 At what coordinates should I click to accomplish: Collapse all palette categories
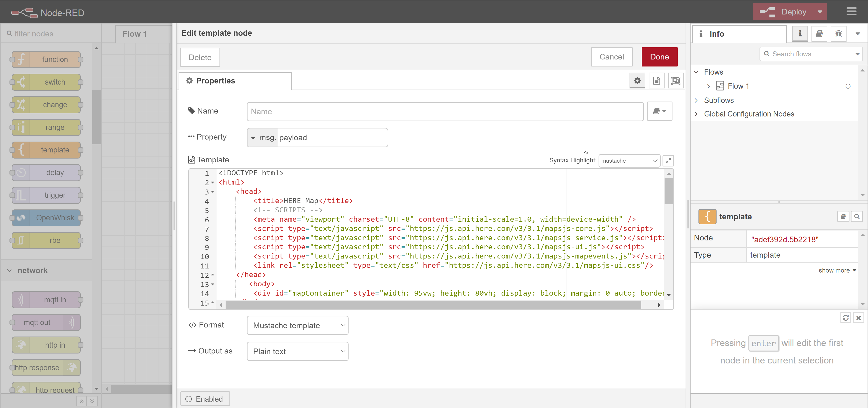pyautogui.click(x=82, y=401)
